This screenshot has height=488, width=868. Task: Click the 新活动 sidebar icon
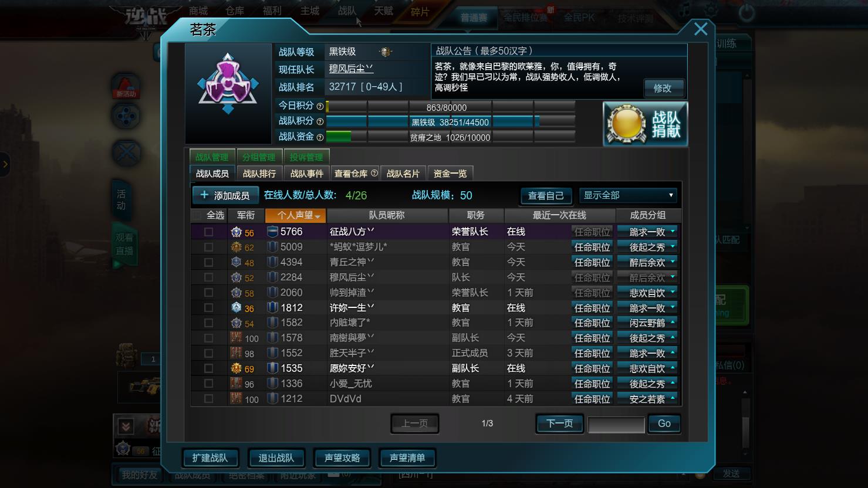tap(126, 86)
